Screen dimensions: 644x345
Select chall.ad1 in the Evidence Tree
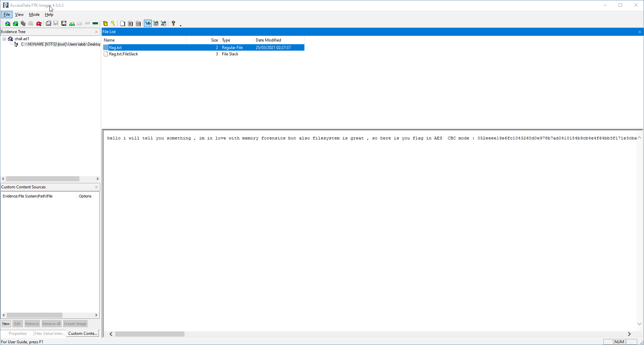[x=22, y=39]
